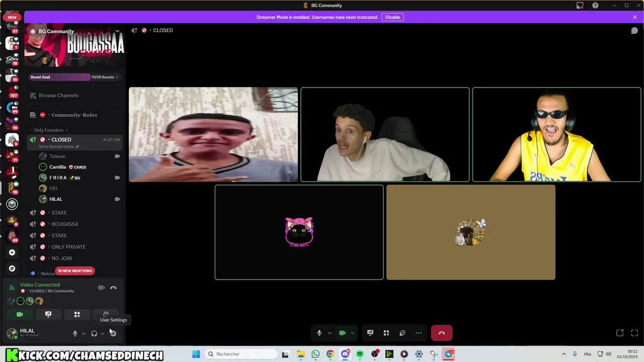Open microphone options arrow in call bar
Image resolution: width=644 pixels, height=362 pixels.
tap(330, 333)
